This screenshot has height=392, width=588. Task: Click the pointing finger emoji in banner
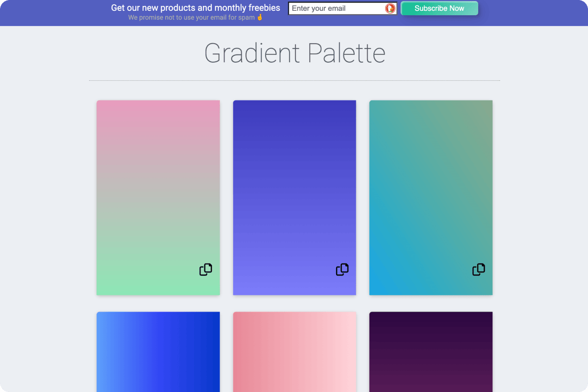tap(260, 17)
